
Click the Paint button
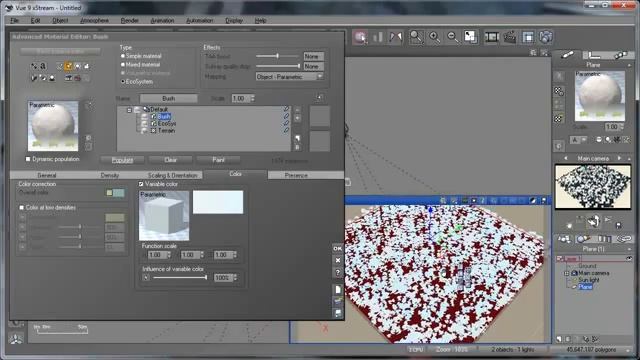(218, 160)
